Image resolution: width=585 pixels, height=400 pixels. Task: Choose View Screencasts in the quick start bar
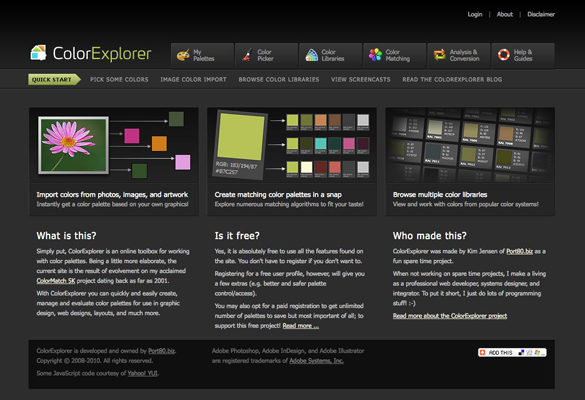click(x=360, y=79)
